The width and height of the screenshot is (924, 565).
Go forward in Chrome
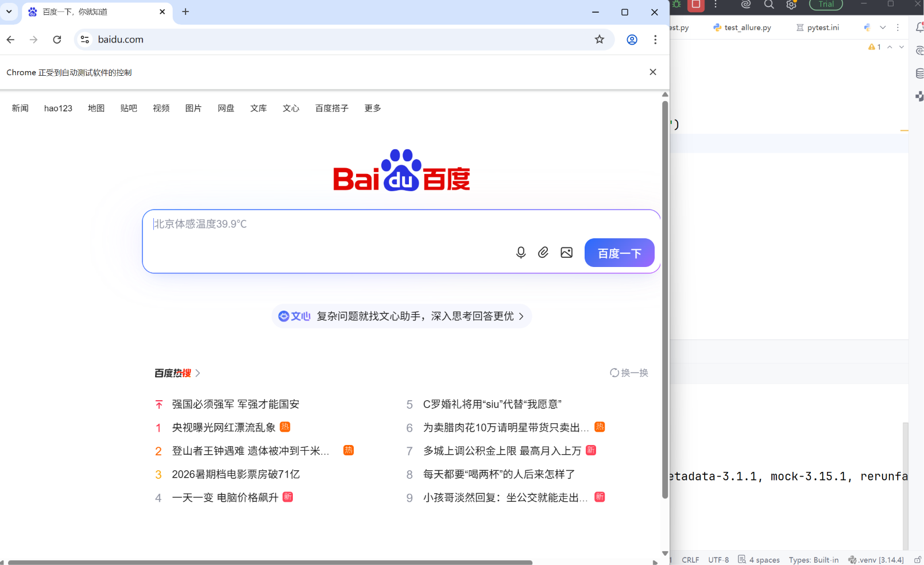[x=33, y=40]
